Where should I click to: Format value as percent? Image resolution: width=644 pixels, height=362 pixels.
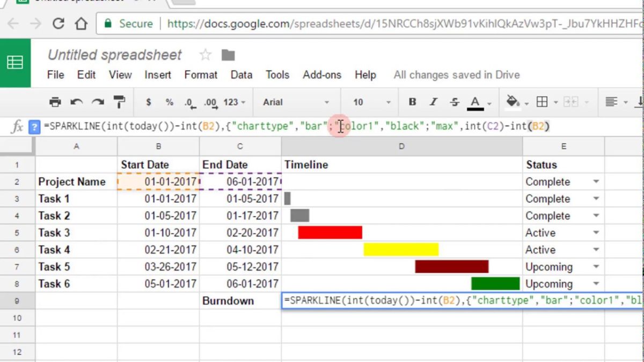169,102
